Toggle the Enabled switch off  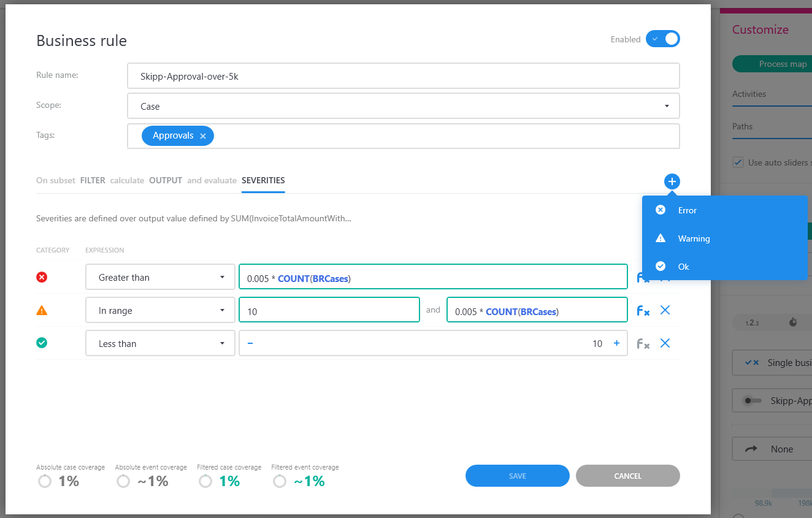click(663, 39)
